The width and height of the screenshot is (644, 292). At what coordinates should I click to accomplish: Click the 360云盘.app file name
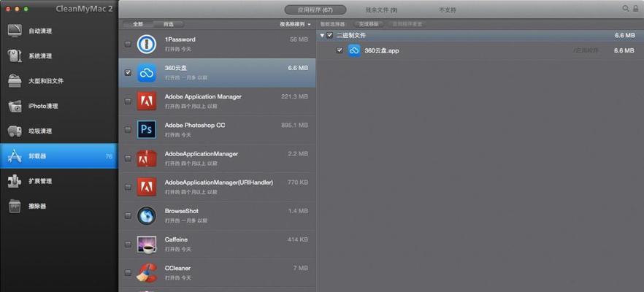382,50
